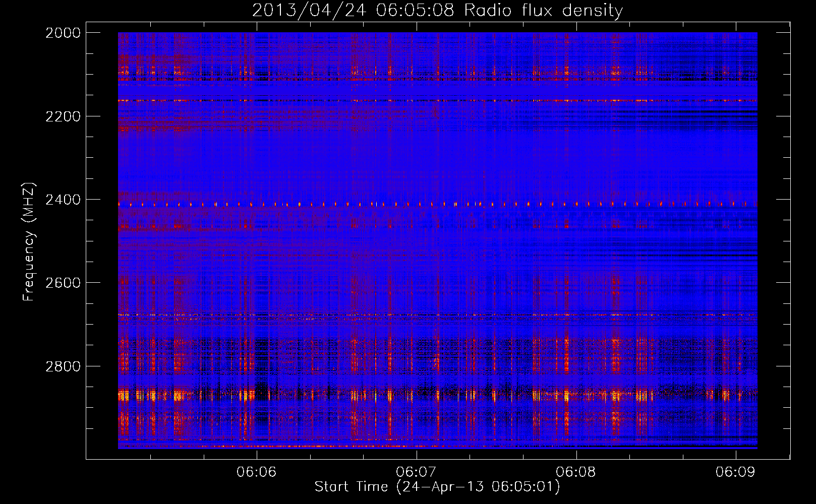Select the 2000 frequency axis label
The image size is (816, 504).
[x=63, y=33]
